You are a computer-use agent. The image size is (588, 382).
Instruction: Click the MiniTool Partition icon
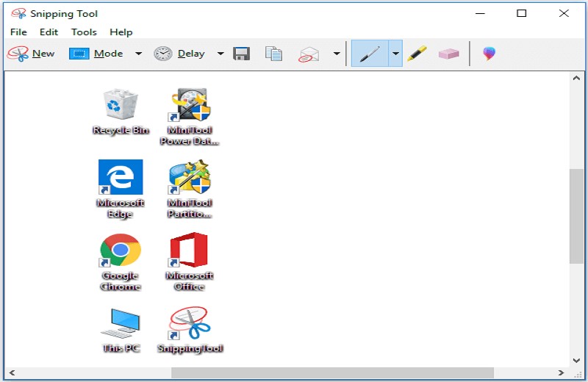click(x=190, y=177)
